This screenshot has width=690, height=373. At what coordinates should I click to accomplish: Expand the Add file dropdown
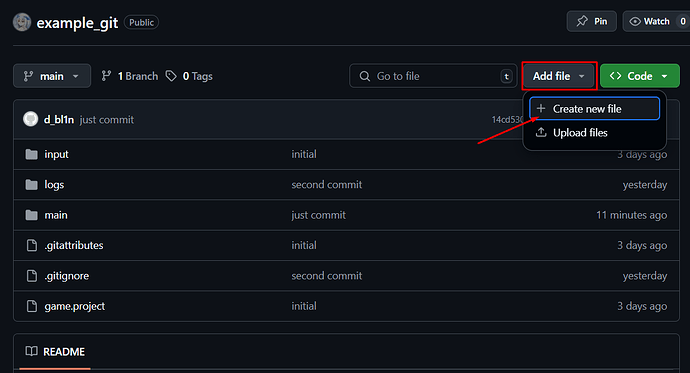click(559, 76)
